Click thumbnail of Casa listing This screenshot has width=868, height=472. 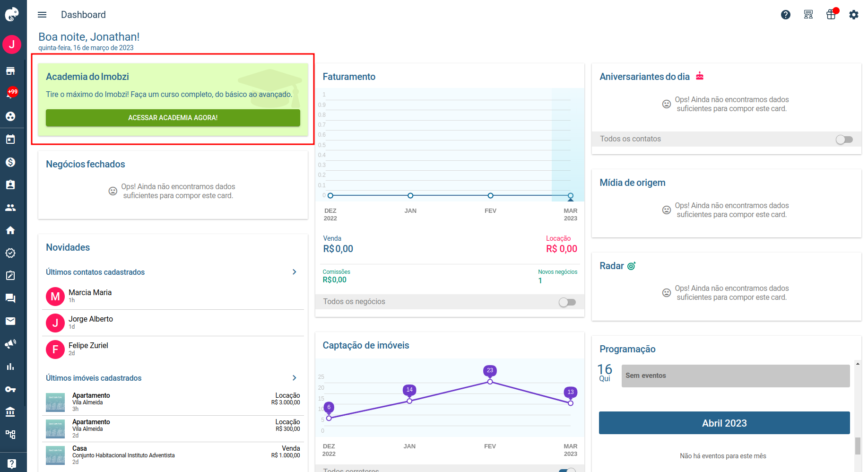coord(55,455)
